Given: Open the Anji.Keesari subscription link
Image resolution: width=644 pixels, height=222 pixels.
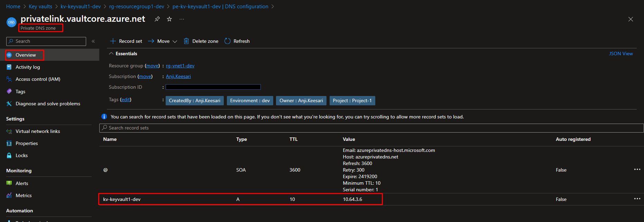Looking at the screenshot, I should tap(178, 76).
